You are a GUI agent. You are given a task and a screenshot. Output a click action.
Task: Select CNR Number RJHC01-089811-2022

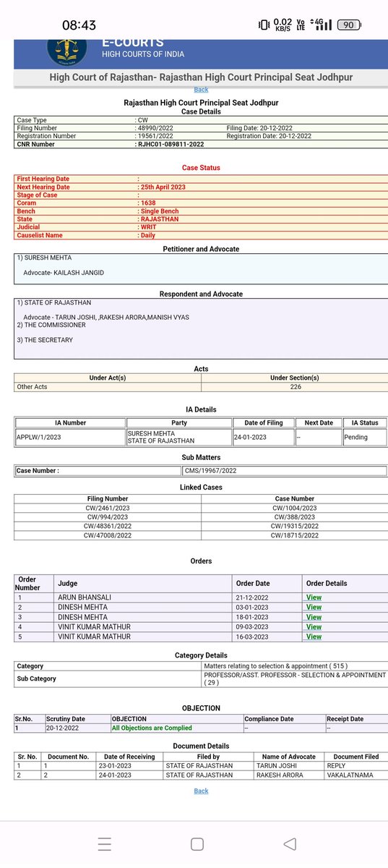coord(171,144)
